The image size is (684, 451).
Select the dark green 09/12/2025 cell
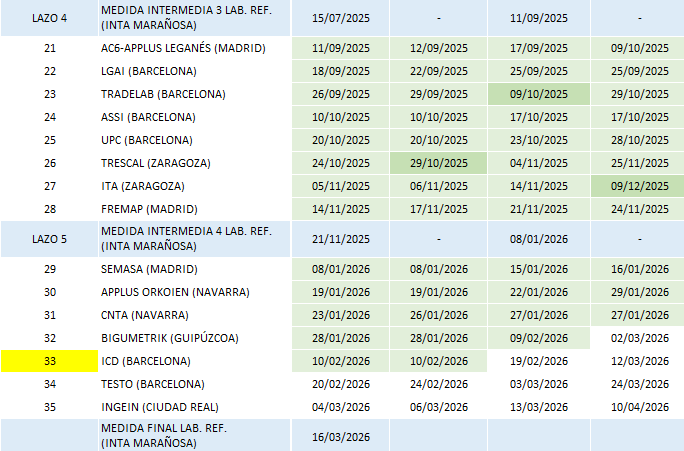(x=636, y=186)
